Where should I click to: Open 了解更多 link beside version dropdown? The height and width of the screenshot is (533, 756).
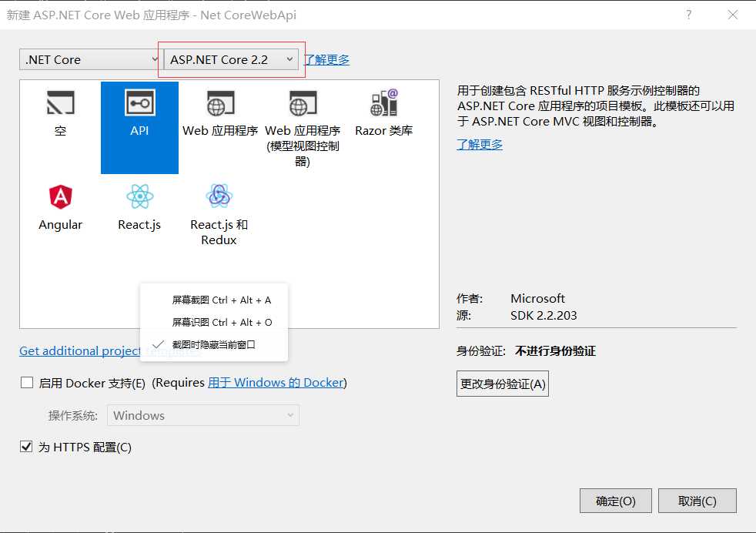[327, 60]
